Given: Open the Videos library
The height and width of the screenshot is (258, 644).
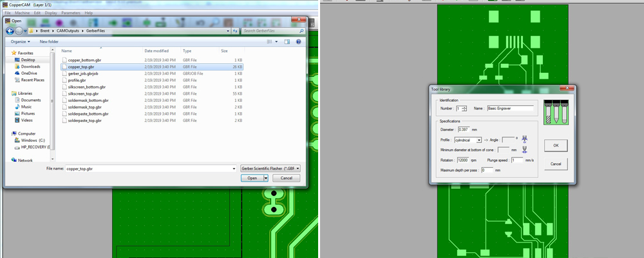Looking at the screenshot, I should (x=26, y=120).
